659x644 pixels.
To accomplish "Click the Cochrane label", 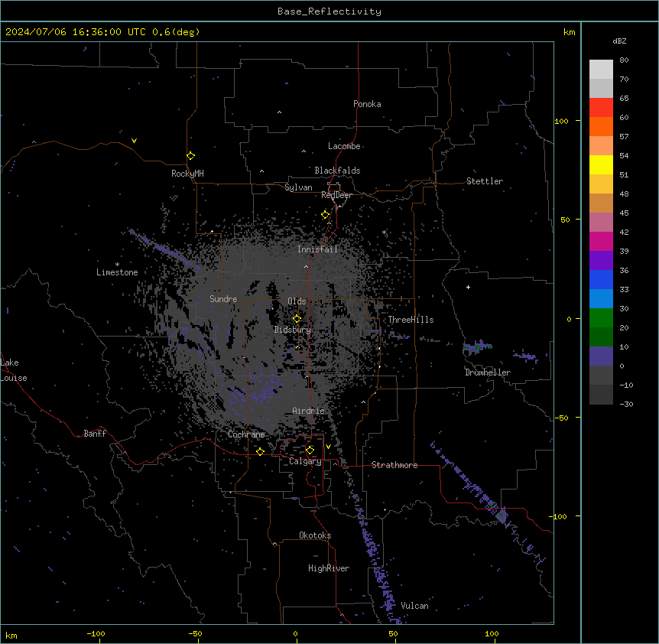I will (x=246, y=434).
